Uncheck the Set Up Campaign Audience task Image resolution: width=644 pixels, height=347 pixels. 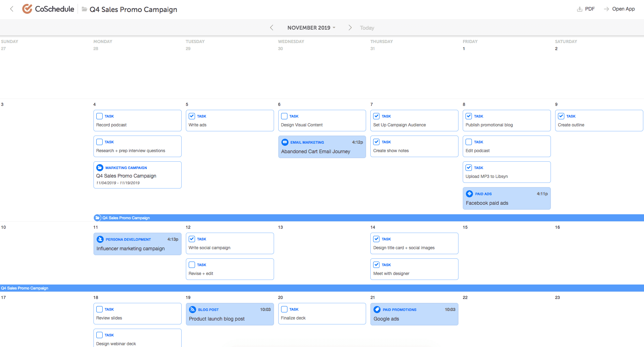point(377,116)
